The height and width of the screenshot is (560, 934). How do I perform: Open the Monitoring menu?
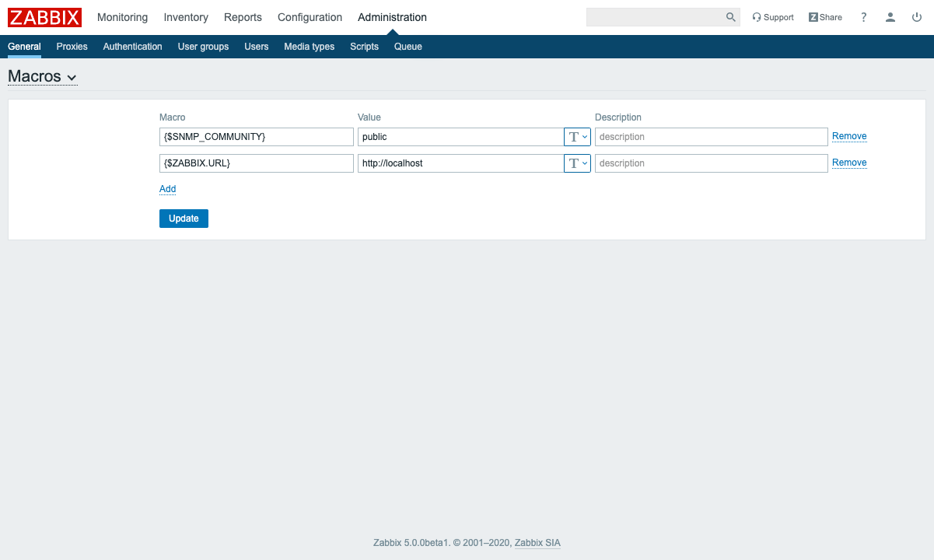[122, 17]
